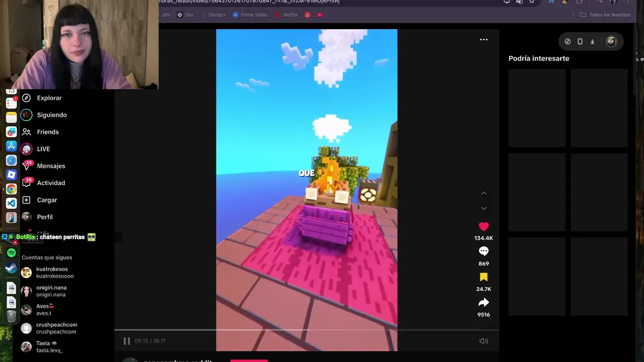
Task: Open the Trash in the dock
Action: [11, 316]
